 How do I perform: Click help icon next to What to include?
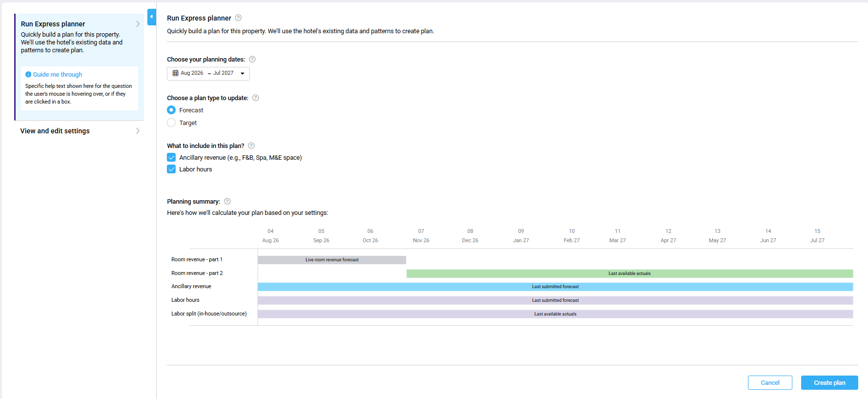coord(251,146)
